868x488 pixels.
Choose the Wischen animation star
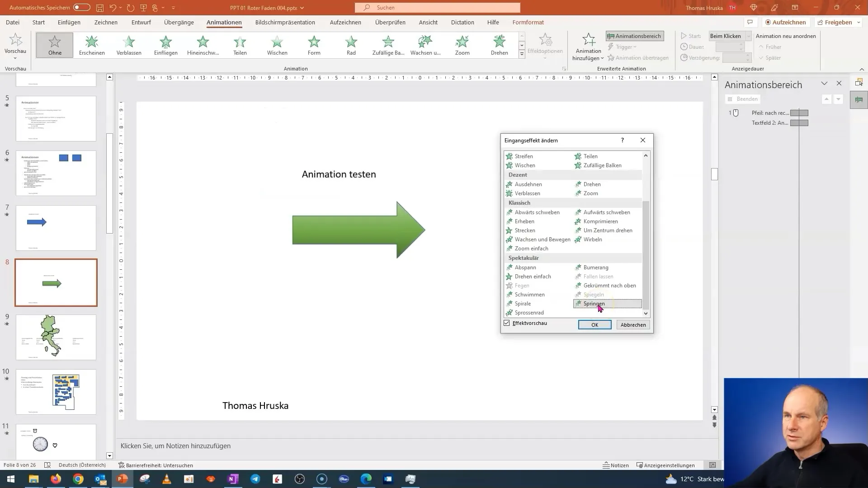[x=277, y=45]
